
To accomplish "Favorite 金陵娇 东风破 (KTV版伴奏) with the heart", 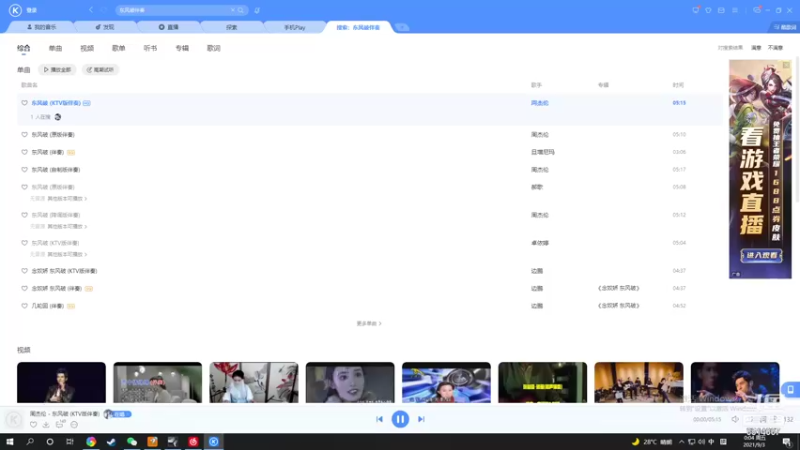I will tap(24, 271).
